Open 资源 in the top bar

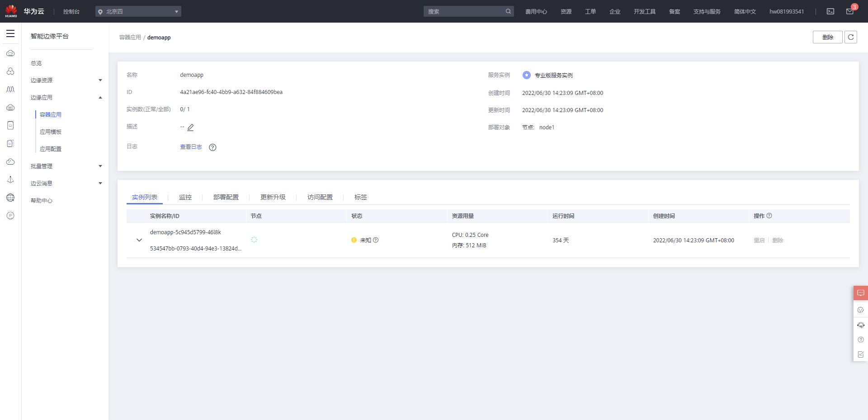pos(566,12)
